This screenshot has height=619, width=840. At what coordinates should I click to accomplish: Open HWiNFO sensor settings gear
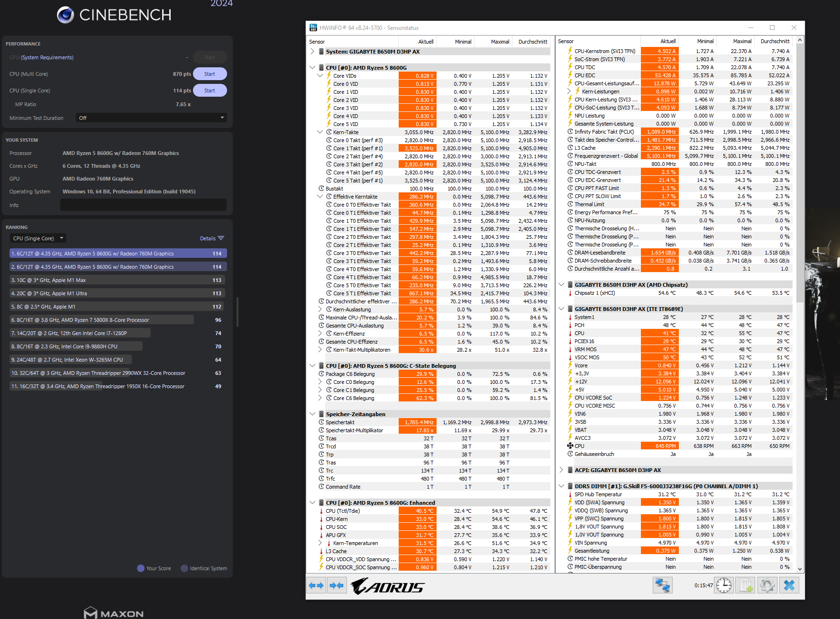[767, 585]
